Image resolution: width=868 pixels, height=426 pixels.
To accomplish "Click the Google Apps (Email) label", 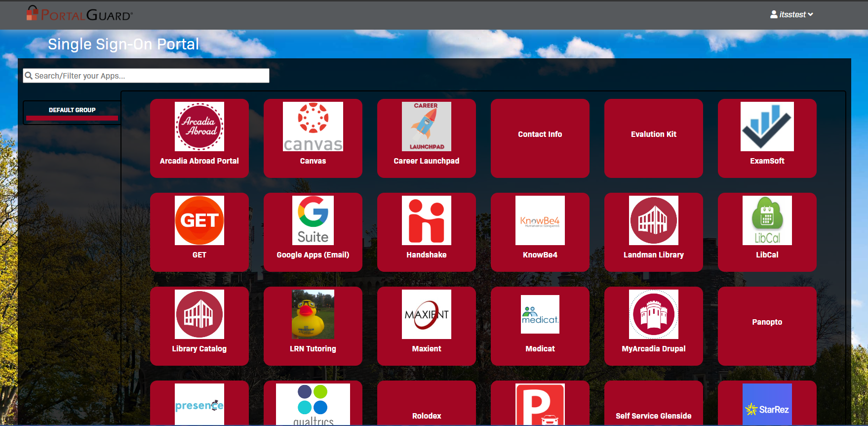I will pos(313,255).
